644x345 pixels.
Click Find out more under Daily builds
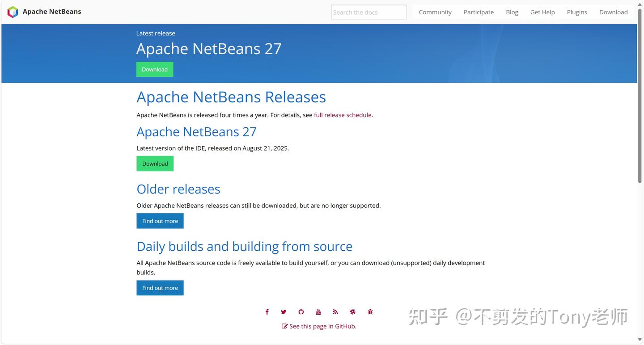click(160, 288)
